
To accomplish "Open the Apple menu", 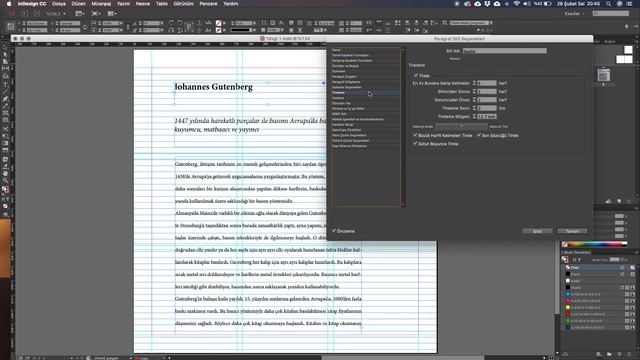I will click(x=9, y=4).
